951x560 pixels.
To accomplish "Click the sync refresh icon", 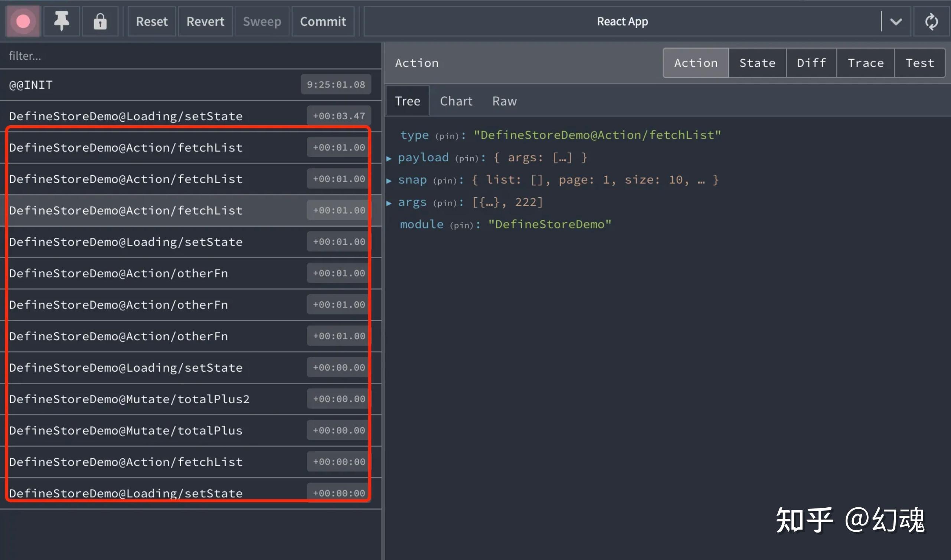I will point(931,22).
